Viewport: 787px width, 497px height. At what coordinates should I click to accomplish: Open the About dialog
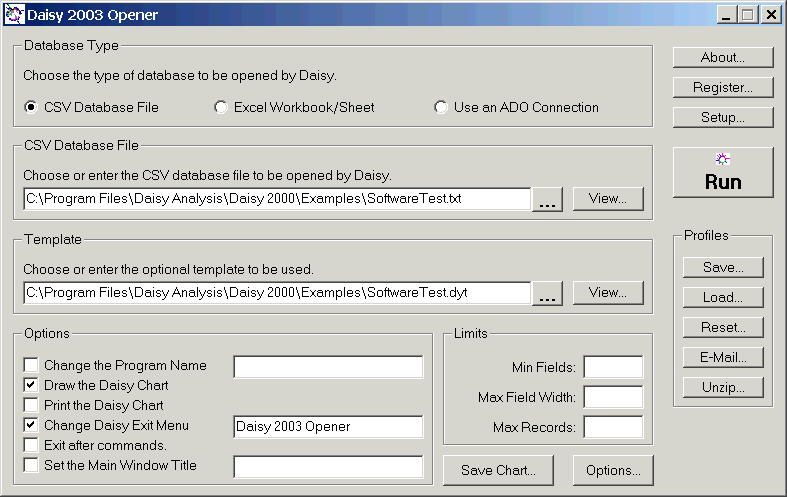723,57
